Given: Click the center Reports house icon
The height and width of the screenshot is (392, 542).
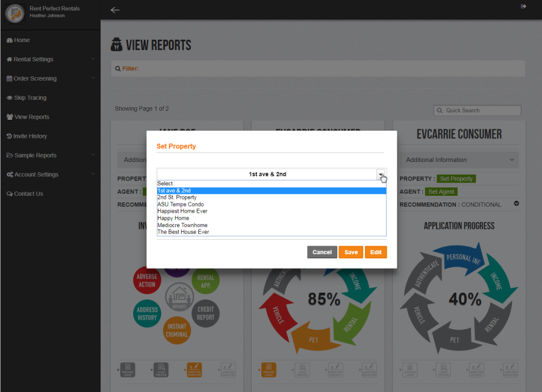Looking at the screenshot, I should [x=179, y=297].
